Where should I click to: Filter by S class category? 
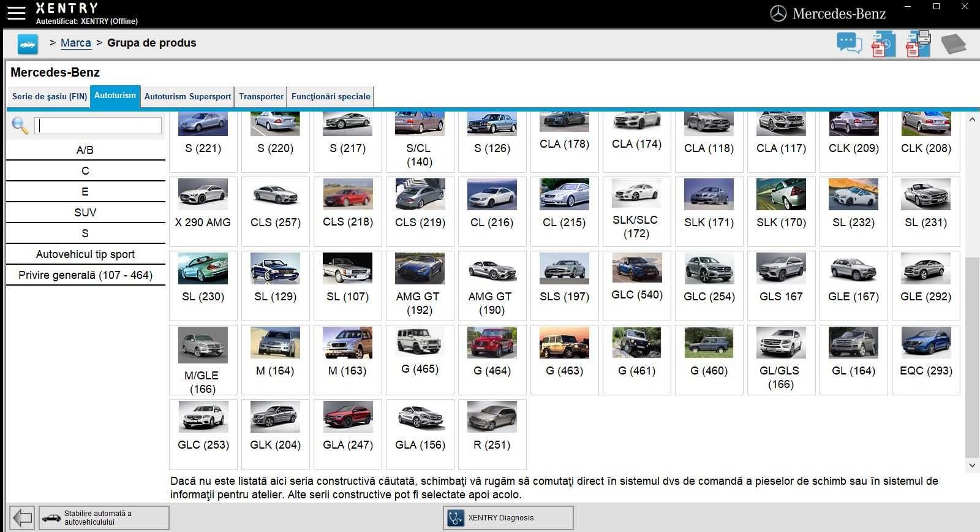coord(85,234)
